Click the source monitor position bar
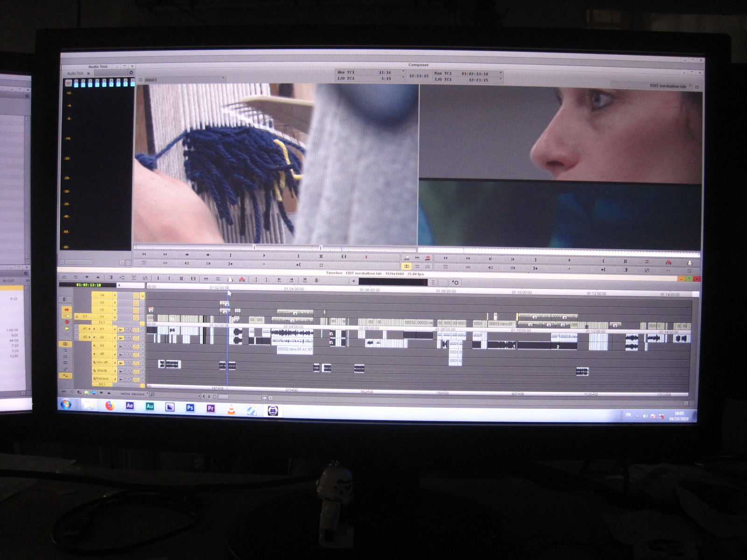 point(275,247)
